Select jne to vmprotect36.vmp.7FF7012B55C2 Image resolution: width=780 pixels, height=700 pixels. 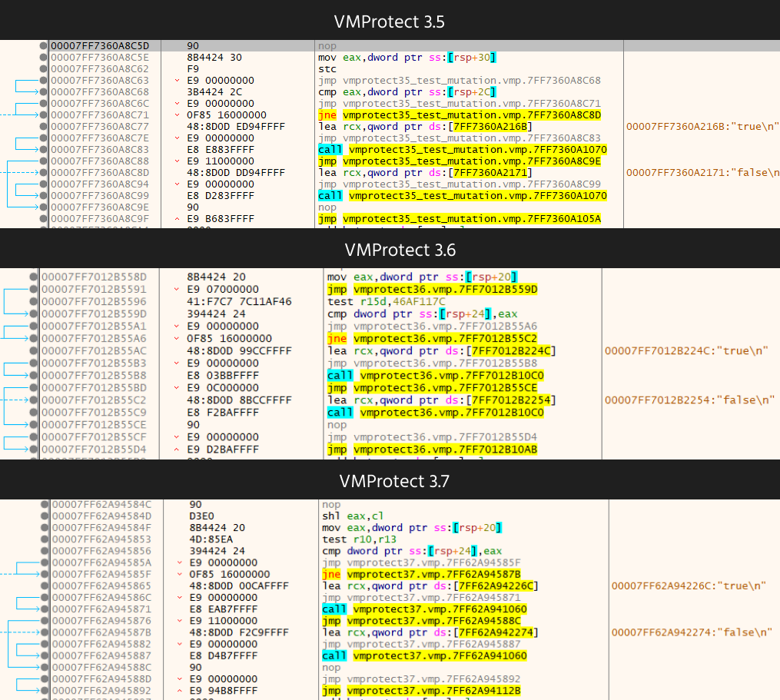click(433, 338)
